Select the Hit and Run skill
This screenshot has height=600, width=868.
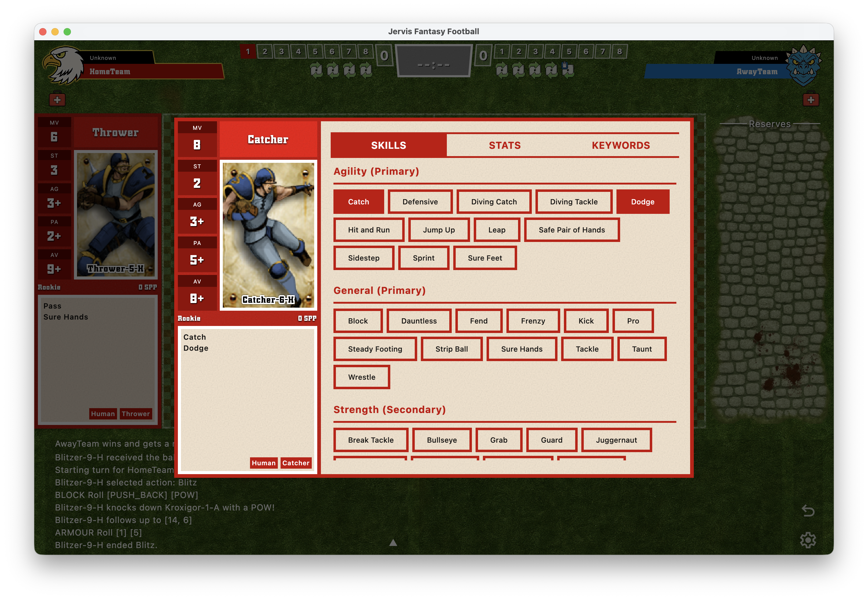pyautogui.click(x=369, y=230)
